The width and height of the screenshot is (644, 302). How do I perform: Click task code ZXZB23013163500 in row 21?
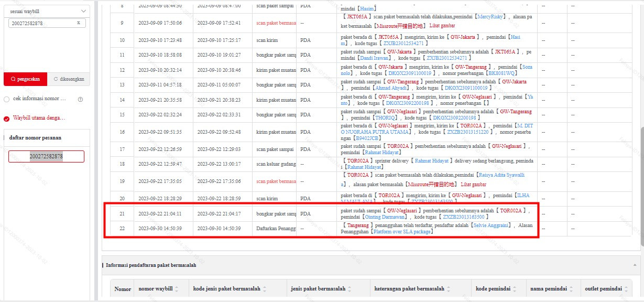(464, 217)
